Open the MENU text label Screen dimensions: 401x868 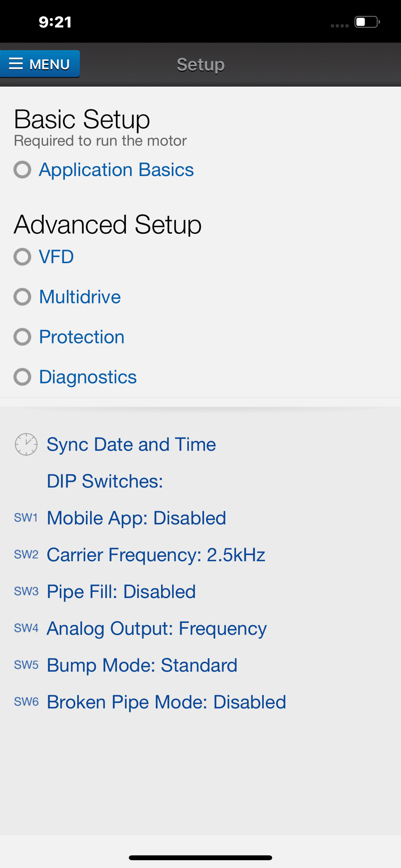[49, 65]
